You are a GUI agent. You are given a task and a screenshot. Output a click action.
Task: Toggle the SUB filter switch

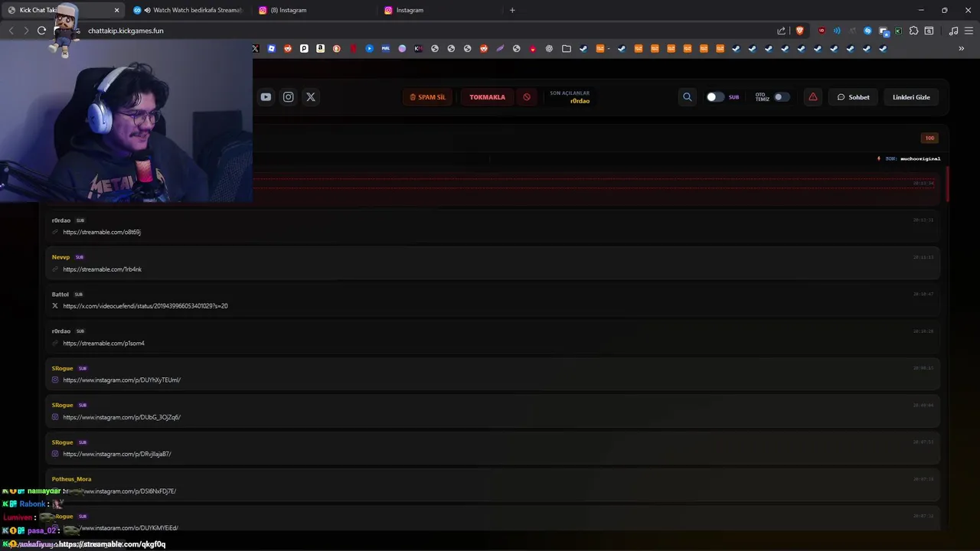[x=714, y=97]
